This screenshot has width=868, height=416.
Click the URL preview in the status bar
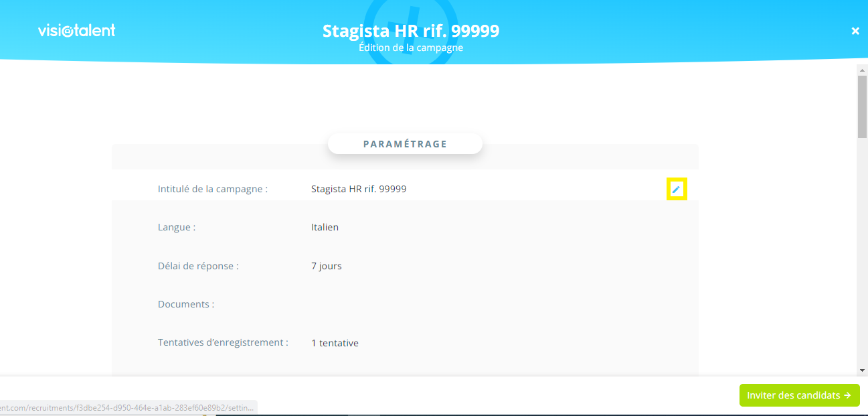coord(127,407)
